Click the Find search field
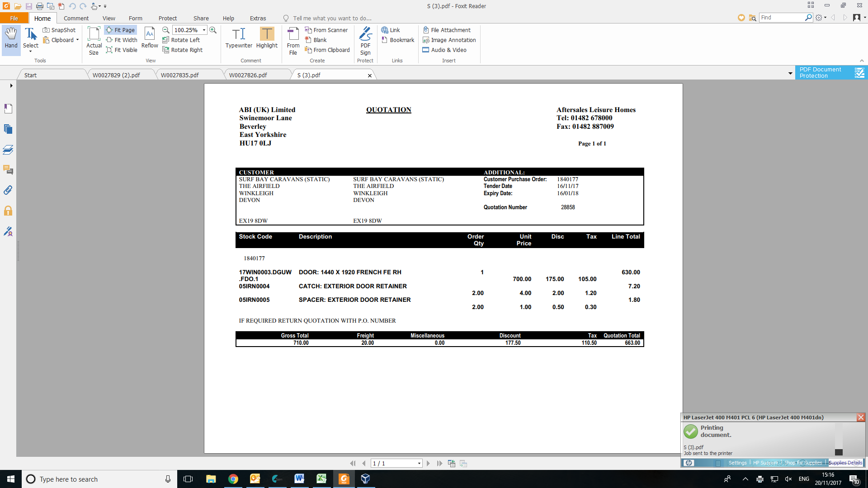868x488 pixels. pyautogui.click(x=782, y=17)
